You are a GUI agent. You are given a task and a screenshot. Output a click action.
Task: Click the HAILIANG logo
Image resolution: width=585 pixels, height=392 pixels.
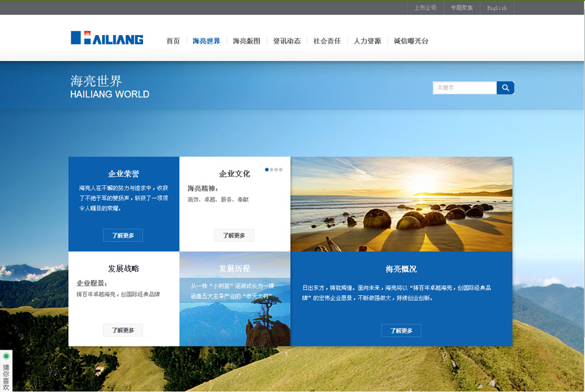tap(107, 38)
